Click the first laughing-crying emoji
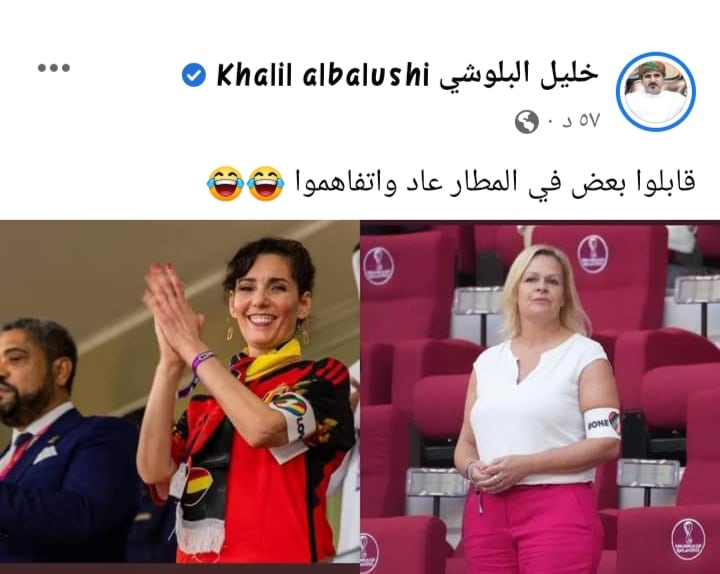The width and height of the screenshot is (720, 574). (225, 183)
